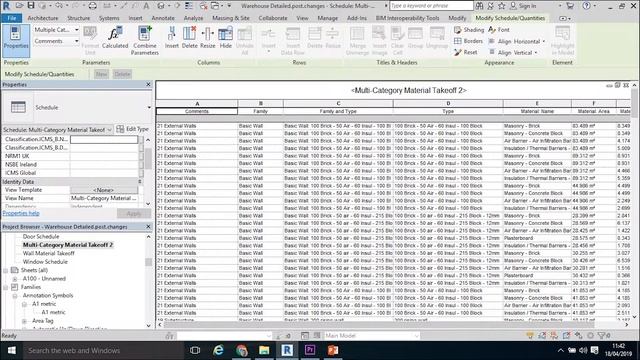The width and height of the screenshot is (640, 360).
Task: Open the File tab
Action: [x=12, y=18]
